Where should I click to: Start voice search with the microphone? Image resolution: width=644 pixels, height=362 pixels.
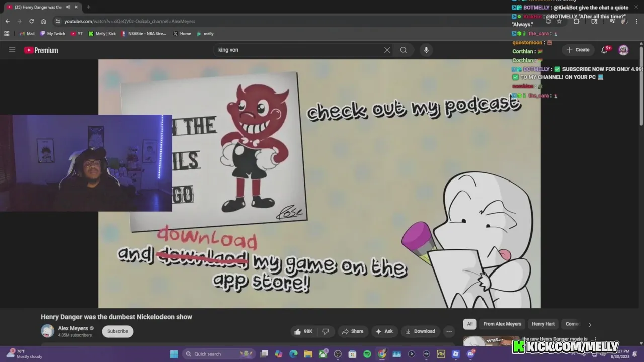tap(426, 50)
